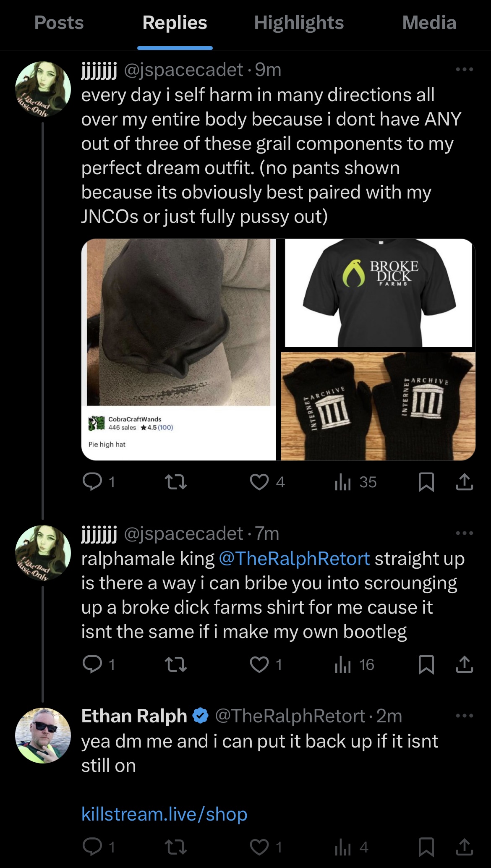Image resolution: width=491 pixels, height=868 pixels.
Task: Reply to Ethan Ralph's tweet
Action: coord(93,847)
